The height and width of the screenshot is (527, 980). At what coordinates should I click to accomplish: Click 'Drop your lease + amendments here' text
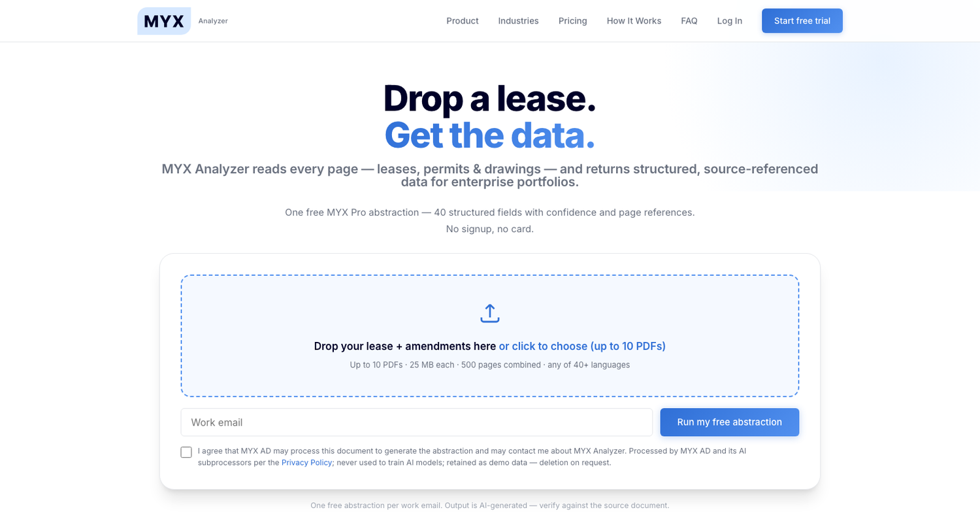405,347
